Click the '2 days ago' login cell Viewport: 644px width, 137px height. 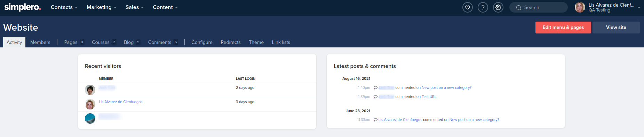pos(245,88)
